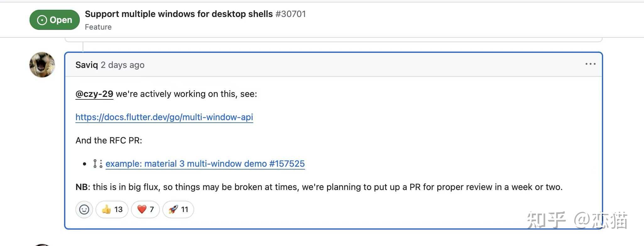
Task: Click issue number #30701
Action: pos(291,14)
